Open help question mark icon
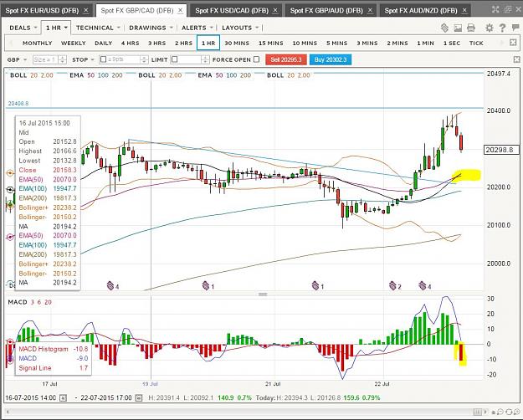The height and width of the screenshot is (420, 523). click(x=502, y=28)
